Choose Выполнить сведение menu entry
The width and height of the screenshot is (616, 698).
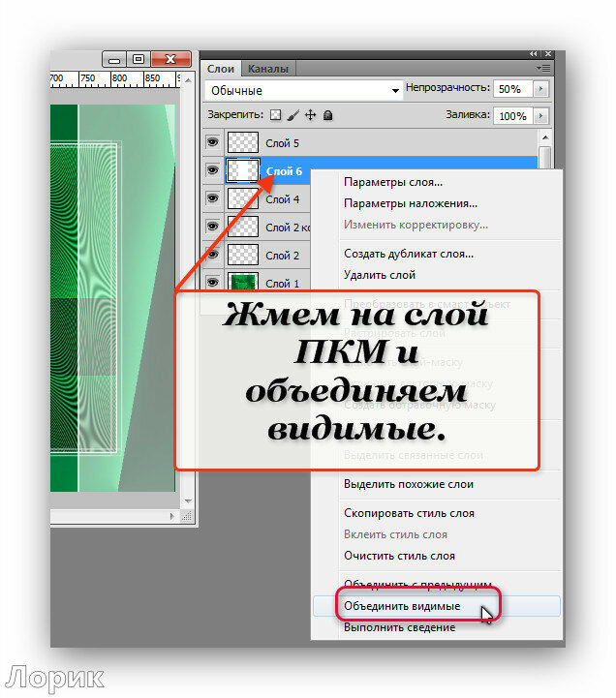[400, 627]
